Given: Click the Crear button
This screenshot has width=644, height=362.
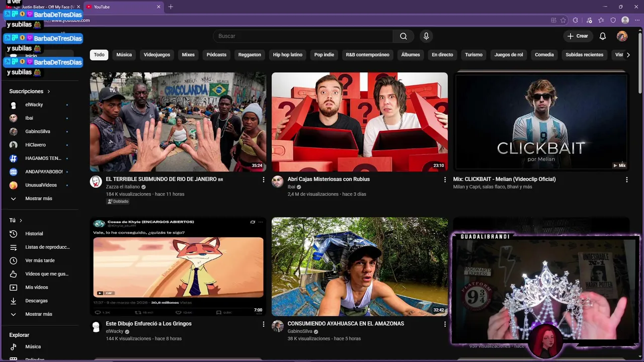Looking at the screenshot, I should point(578,36).
